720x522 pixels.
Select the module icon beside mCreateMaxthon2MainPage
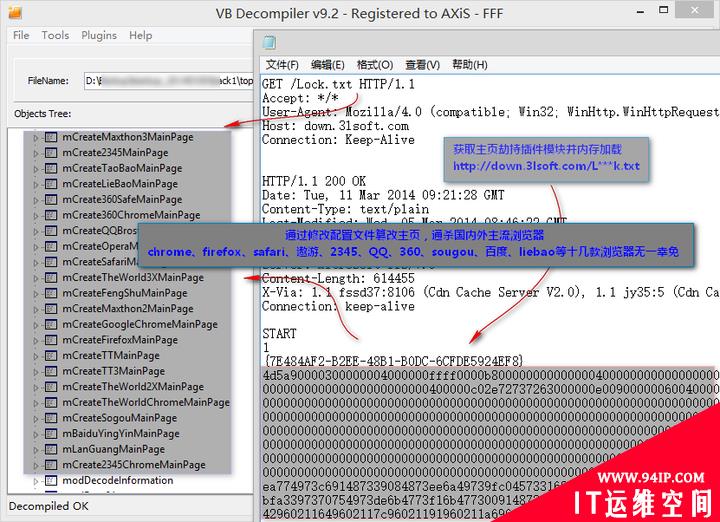tap(51, 309)
